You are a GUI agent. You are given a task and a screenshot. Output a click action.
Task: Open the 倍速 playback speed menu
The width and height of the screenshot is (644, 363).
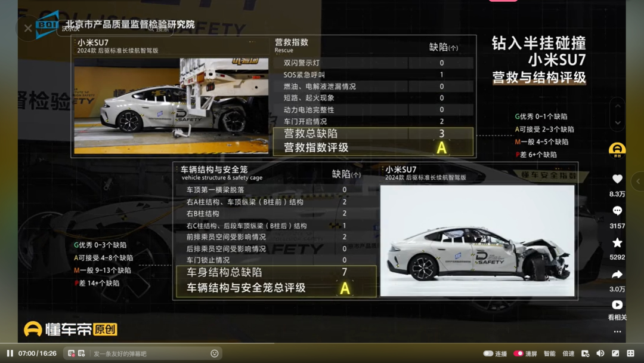point(568,353)
